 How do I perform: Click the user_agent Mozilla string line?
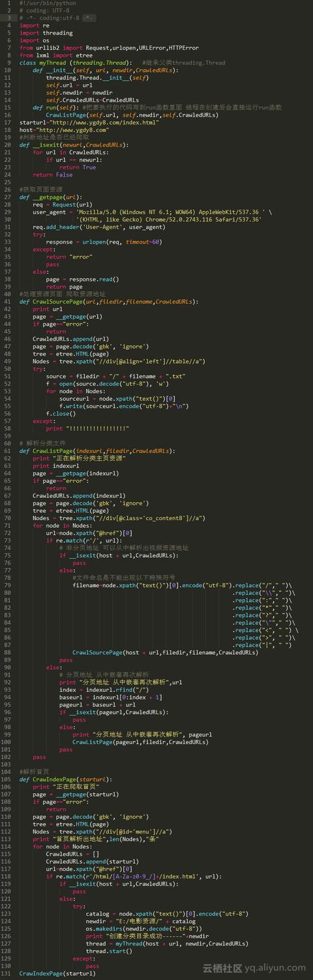pos(153,212)
